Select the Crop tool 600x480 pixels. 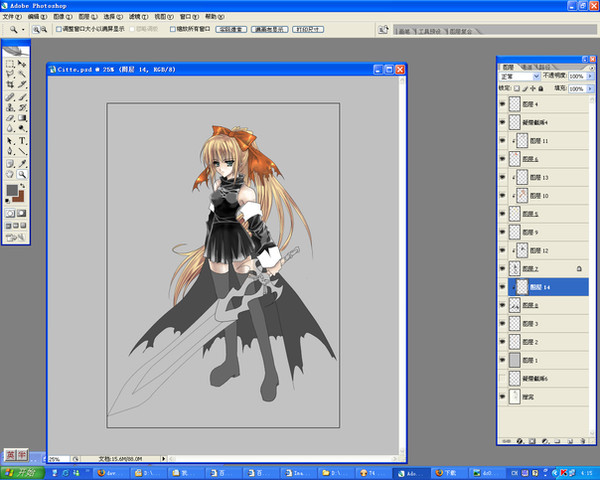pos(10,84)
